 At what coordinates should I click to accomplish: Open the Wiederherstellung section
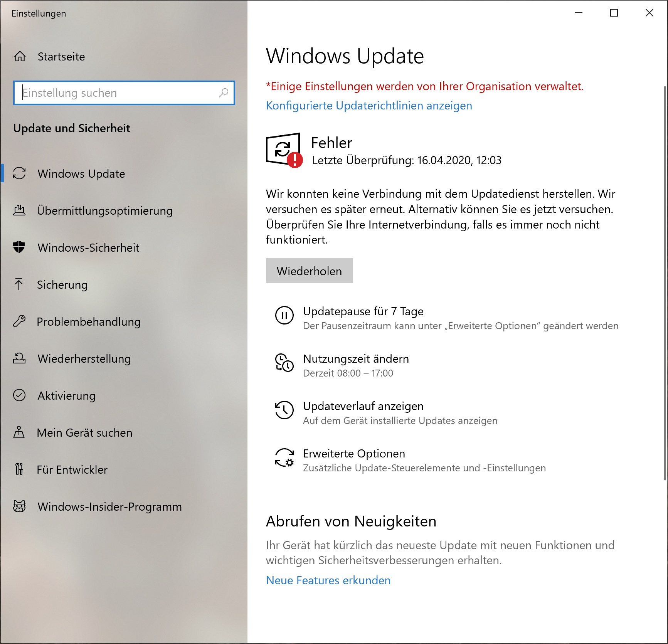pos(123,358)
